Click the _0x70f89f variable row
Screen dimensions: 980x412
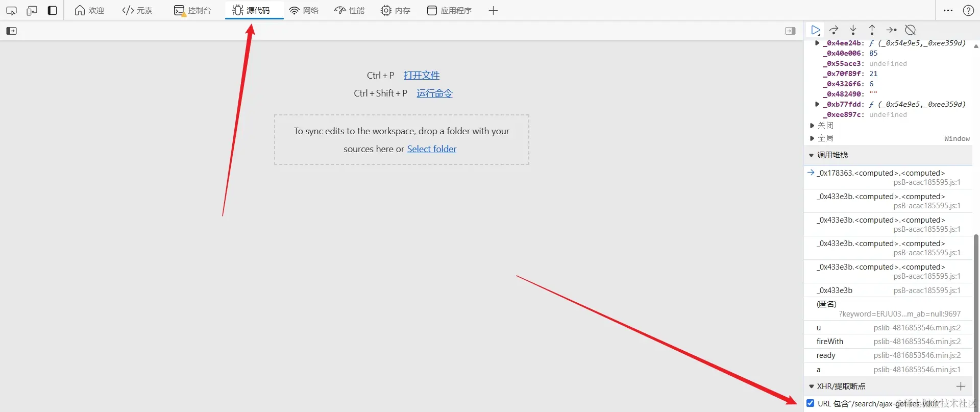850,74
